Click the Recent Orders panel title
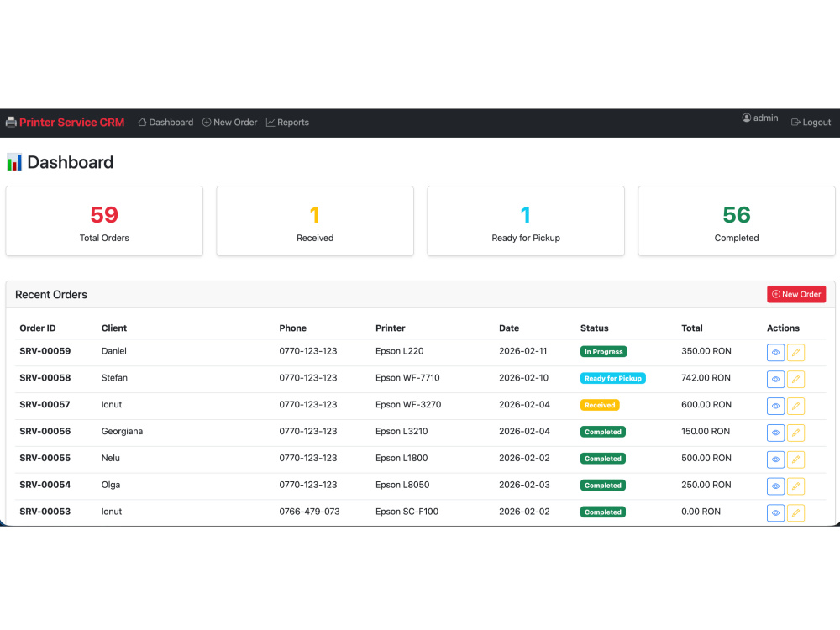The height and width of the screenshot is (630, 840). coord(51,295)
